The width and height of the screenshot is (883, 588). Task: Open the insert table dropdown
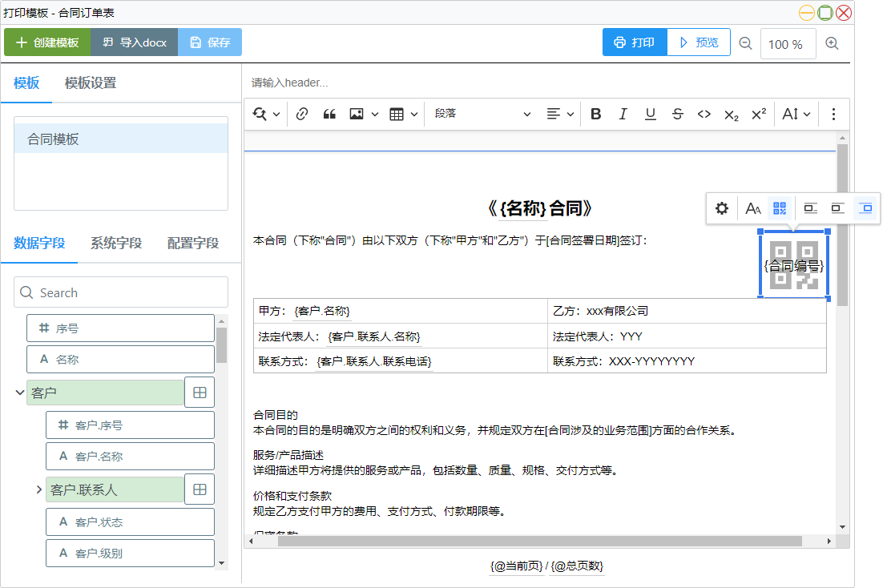[403, 114]
